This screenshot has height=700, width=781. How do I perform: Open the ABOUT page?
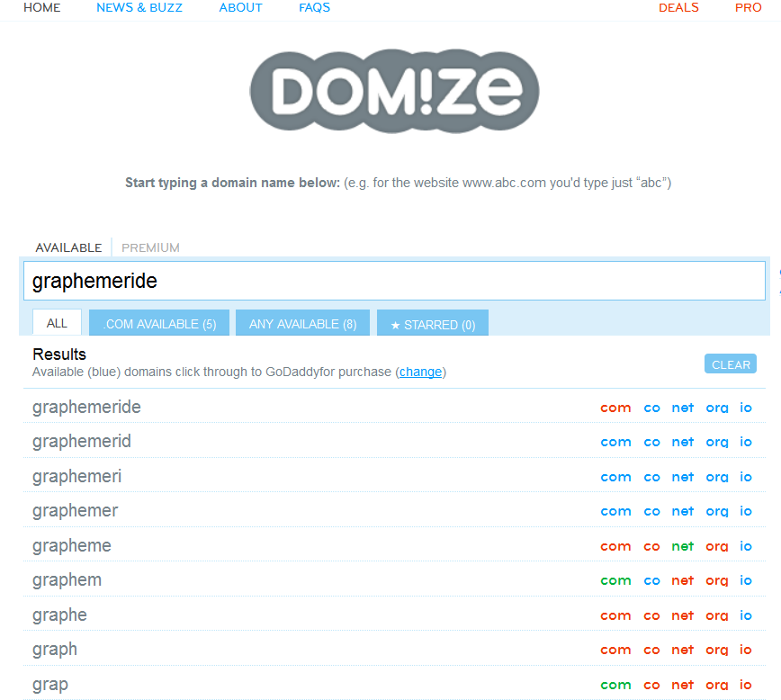tap(240, 7)
